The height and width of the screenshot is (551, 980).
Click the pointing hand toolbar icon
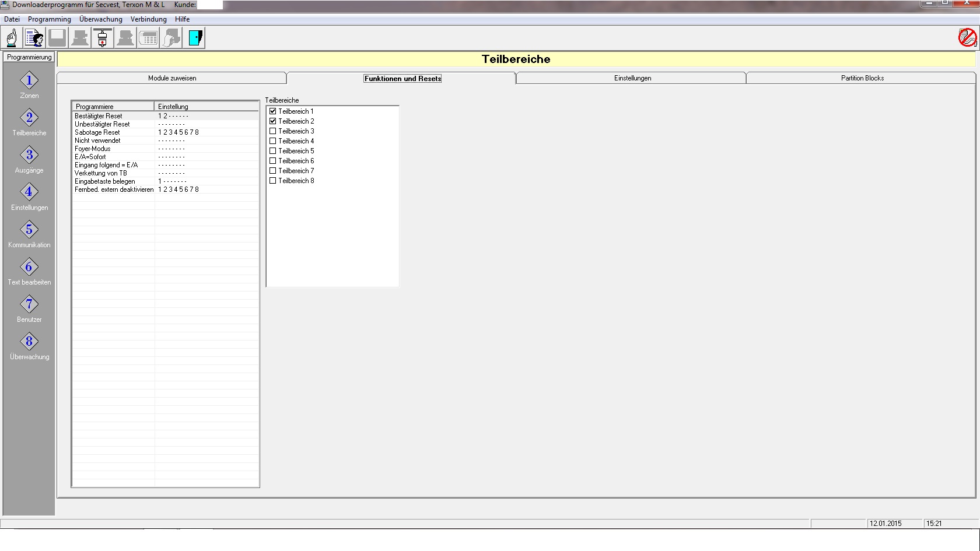(12, 38)
